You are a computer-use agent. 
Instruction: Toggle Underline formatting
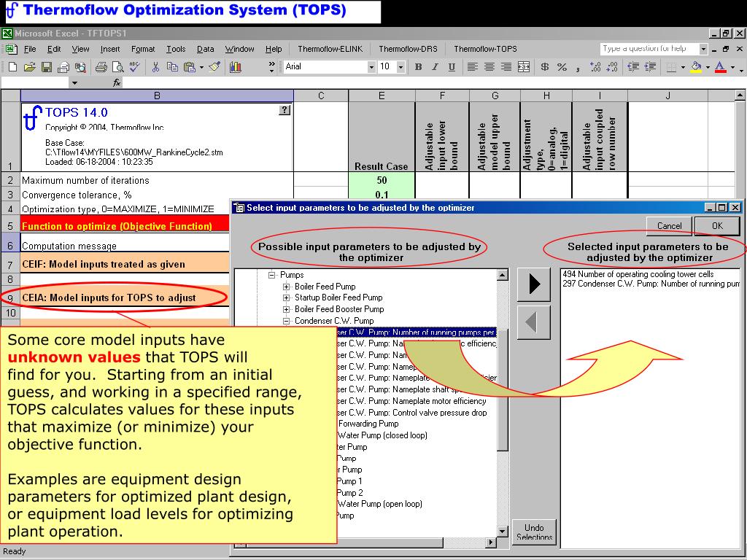pos(452,67)
